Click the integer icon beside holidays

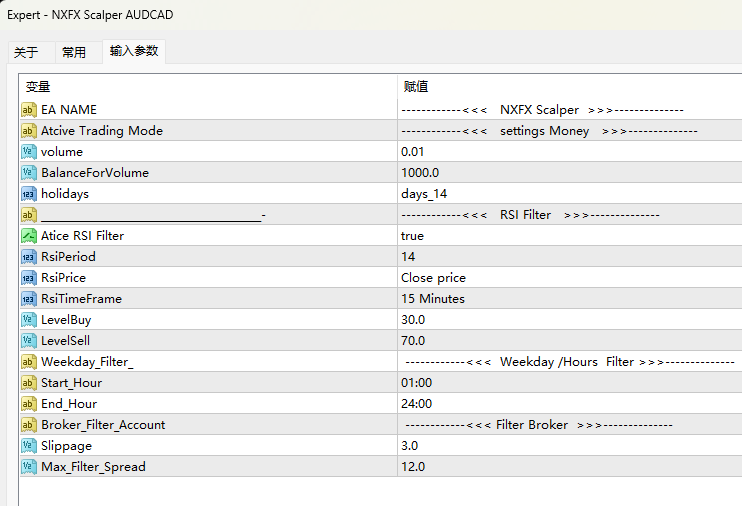[x=29, y=194]
